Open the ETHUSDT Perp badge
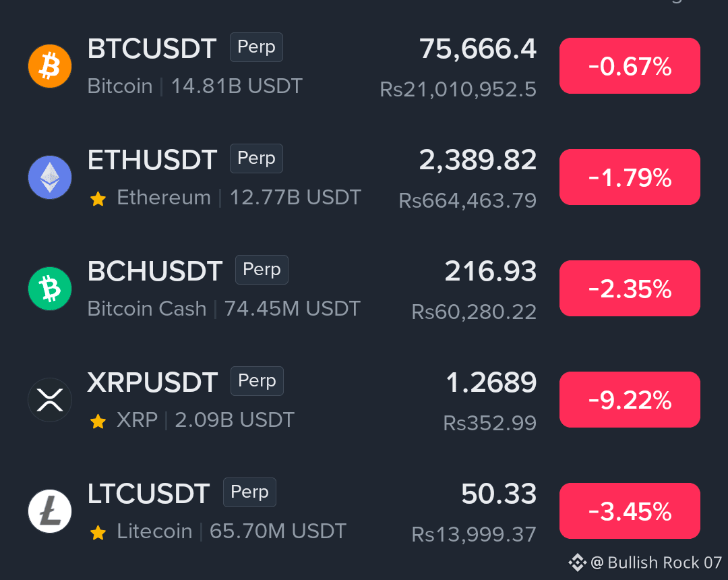 [256, 158]
